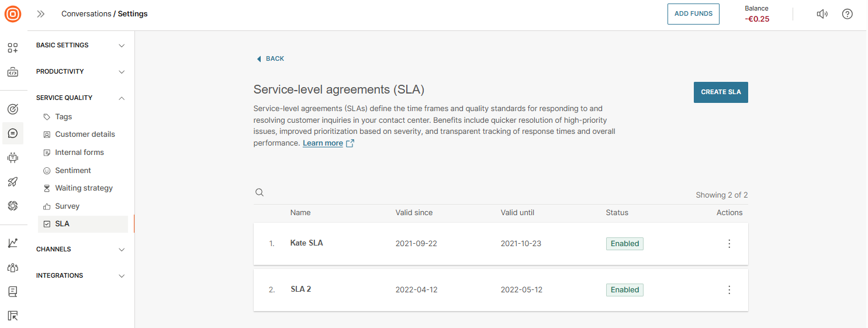Open the Learn more link
Image resolution: width=868 pixels, height=328 pixels.
click(323, 143)
